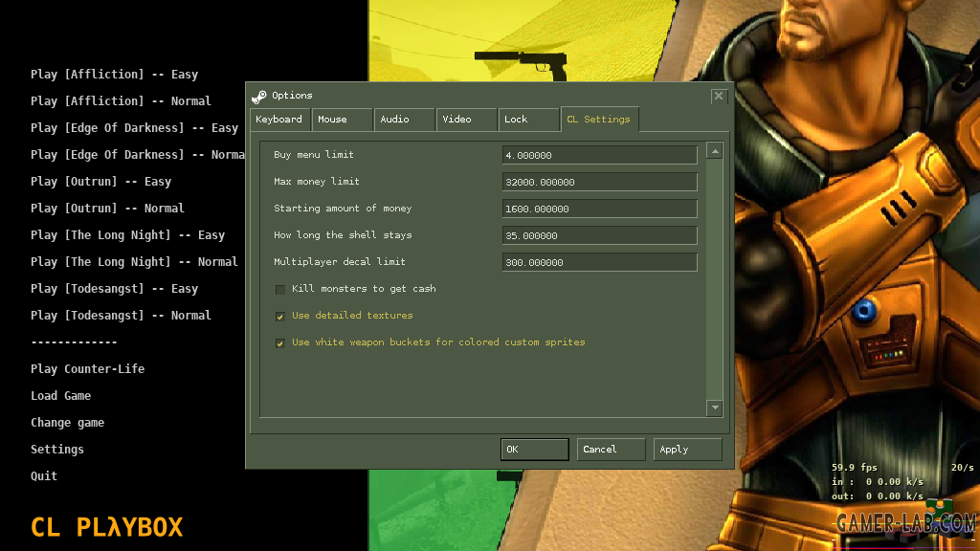Play Affliction on Normal
Screen dimensions: 980x551
coord(121,101)
